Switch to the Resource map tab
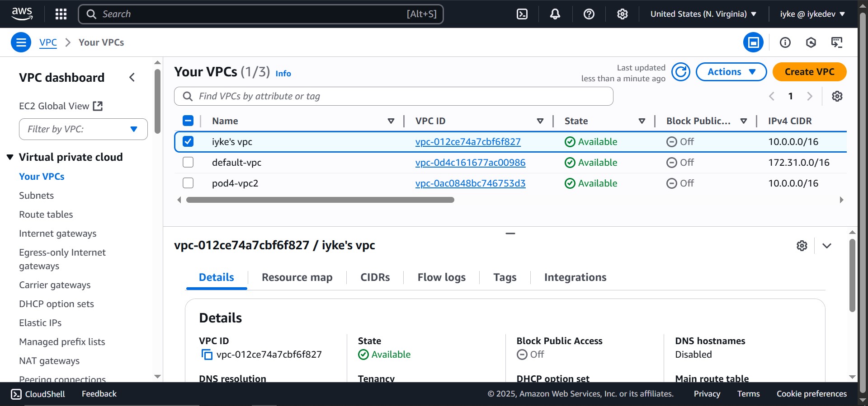 click(297, 277)
